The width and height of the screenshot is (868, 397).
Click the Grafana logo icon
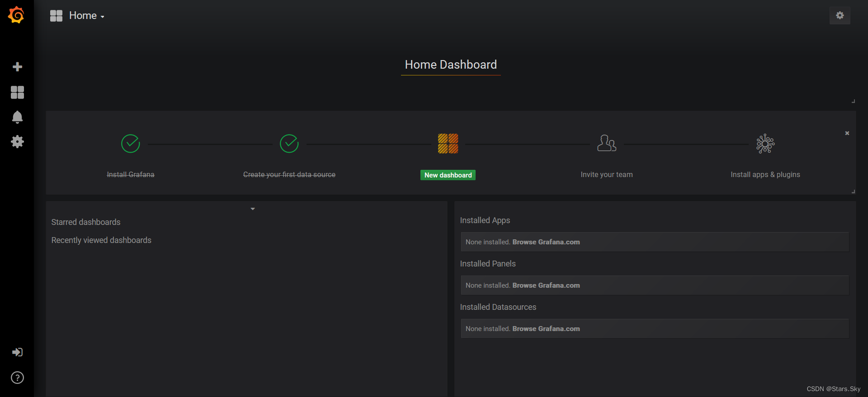[x=16, y=15]
